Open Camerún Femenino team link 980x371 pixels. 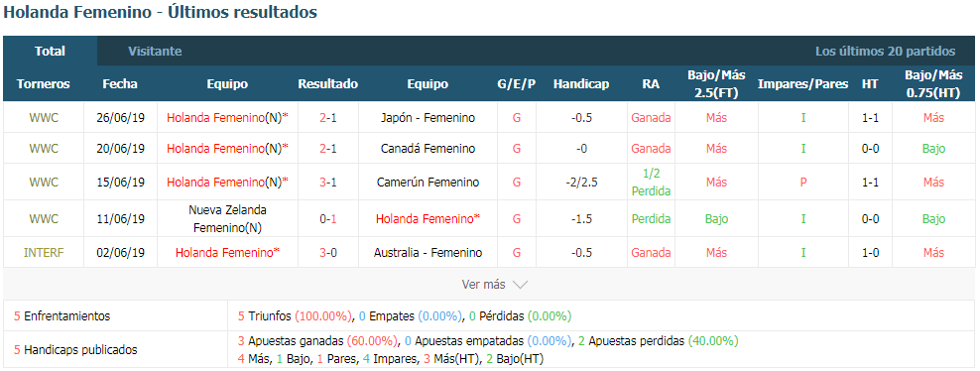pyautogui.click(x=429, y=183)
